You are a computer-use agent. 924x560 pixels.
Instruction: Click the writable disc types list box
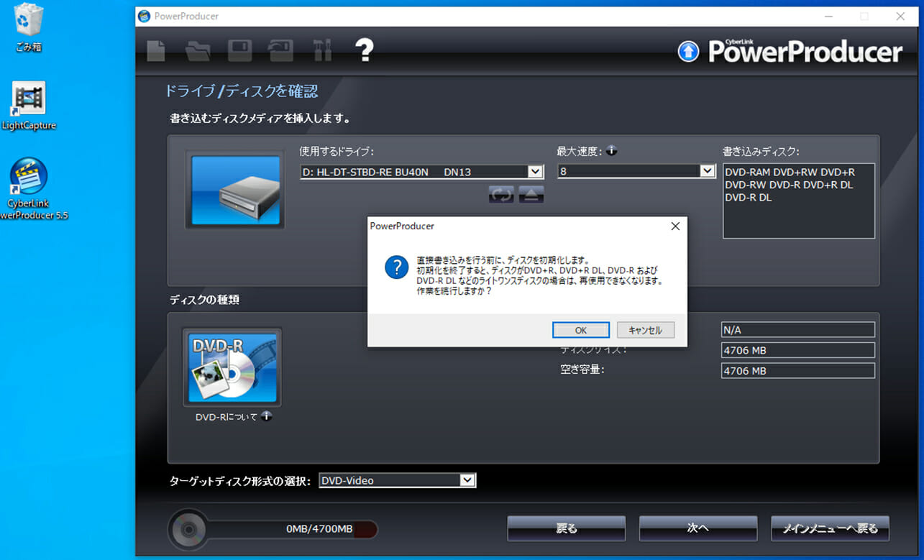pos(799,201)
